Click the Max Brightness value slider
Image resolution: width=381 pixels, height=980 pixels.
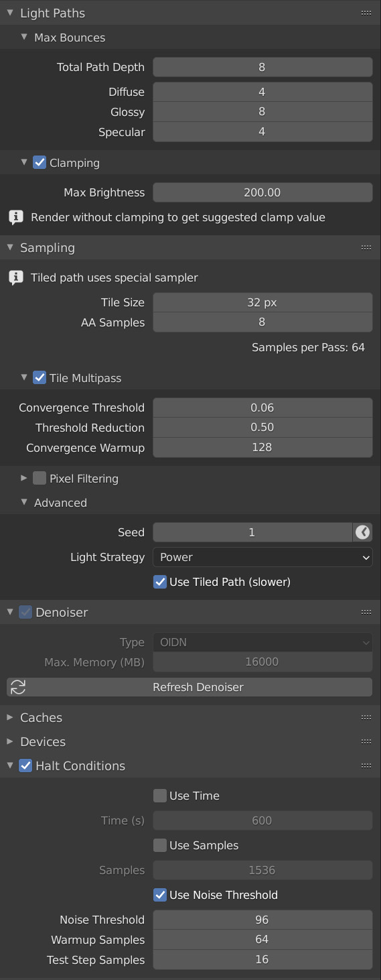tap(262, 192)
